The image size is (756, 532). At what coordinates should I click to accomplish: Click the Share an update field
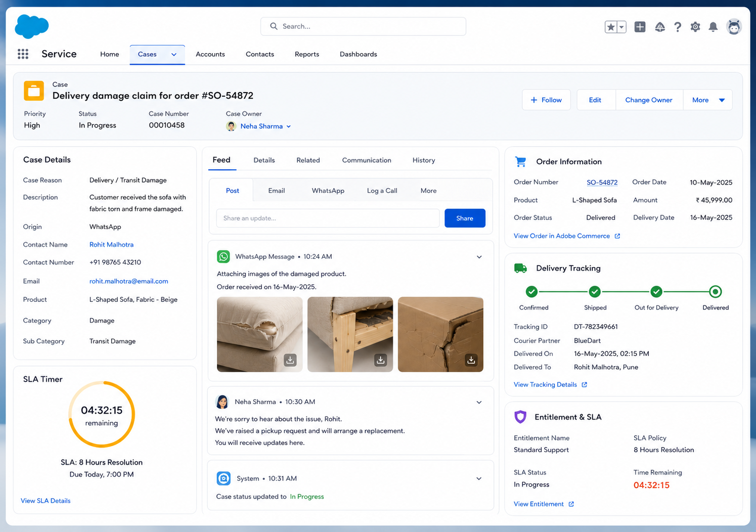click(328, 218)
